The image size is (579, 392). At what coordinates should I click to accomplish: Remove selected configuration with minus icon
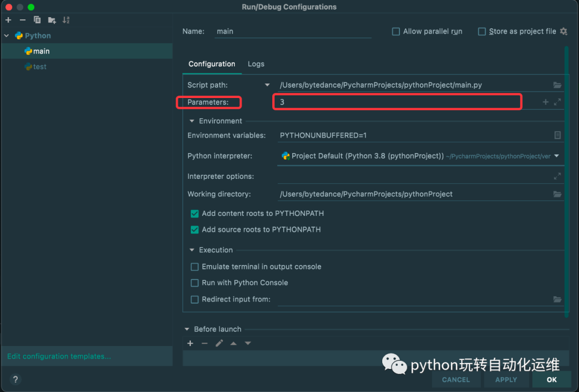click(x=23, y=20)
